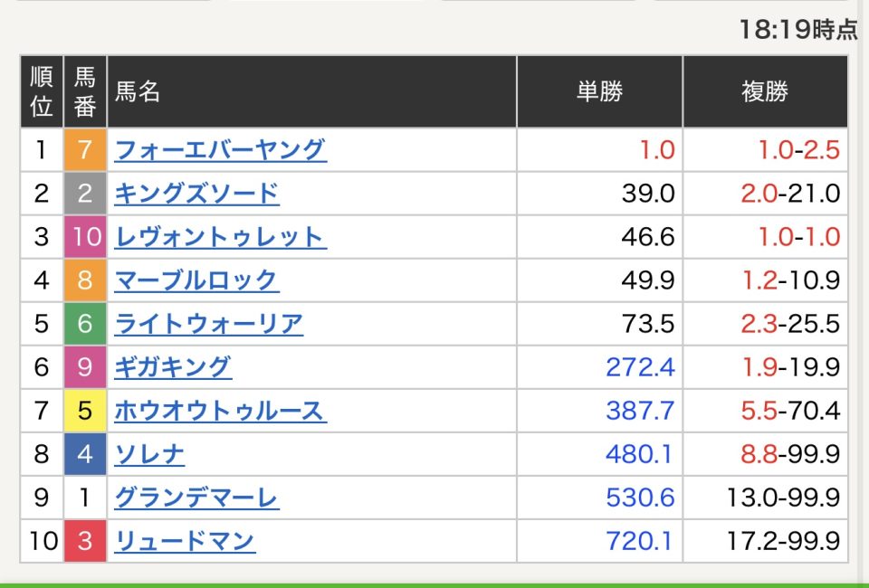This screenshot has width=869, height=588.
Task: Open horse link グランデマーレ
Action: pyautogui.click(x=196, y=498)
